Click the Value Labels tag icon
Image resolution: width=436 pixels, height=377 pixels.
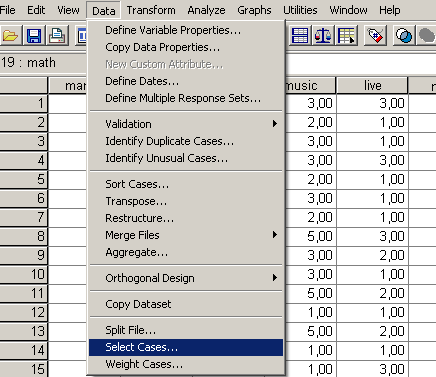375,36
